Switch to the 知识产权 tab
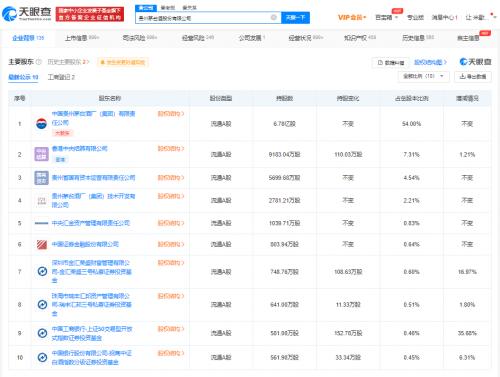The image size is (500, 377). click(x=360, y=38)
